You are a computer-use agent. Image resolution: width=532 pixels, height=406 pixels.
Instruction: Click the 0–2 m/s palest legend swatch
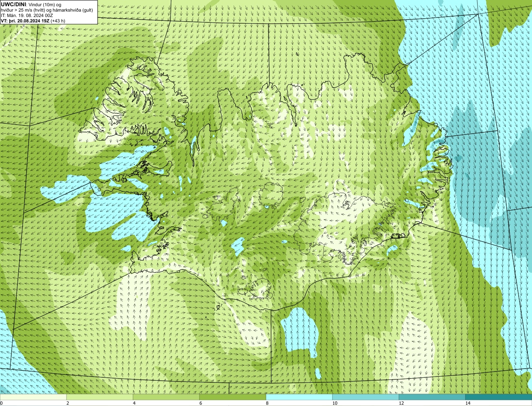[x=33, y=397]
